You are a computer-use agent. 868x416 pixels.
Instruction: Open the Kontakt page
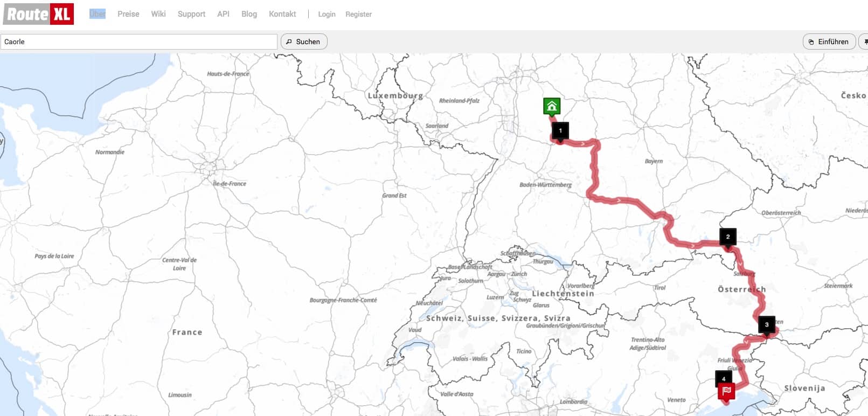pyautogui.click(x=282, y=14)
